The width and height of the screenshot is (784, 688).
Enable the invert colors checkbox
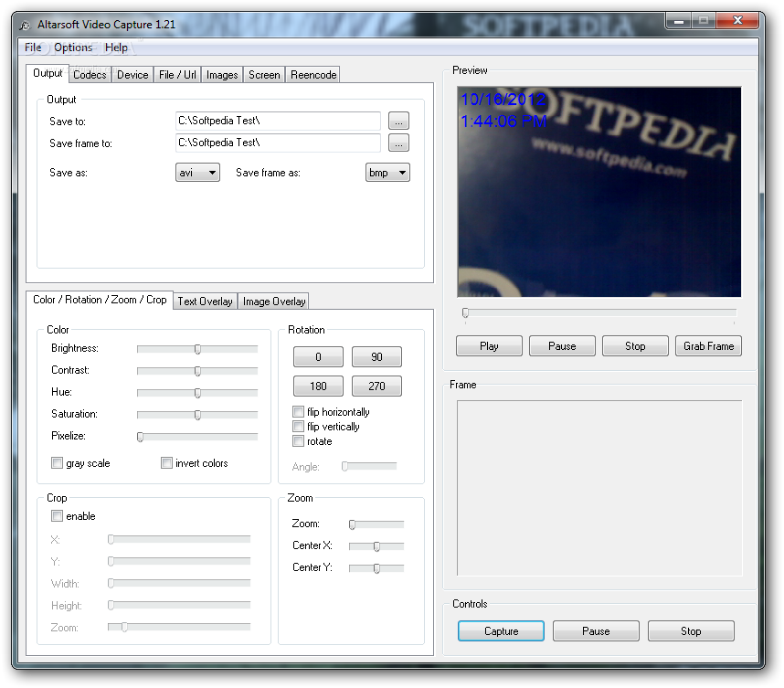coord(166,463)
